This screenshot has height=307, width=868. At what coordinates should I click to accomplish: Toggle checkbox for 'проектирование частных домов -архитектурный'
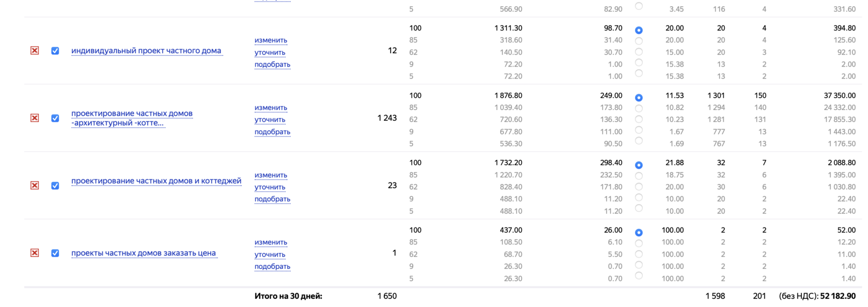coord(55,118)
